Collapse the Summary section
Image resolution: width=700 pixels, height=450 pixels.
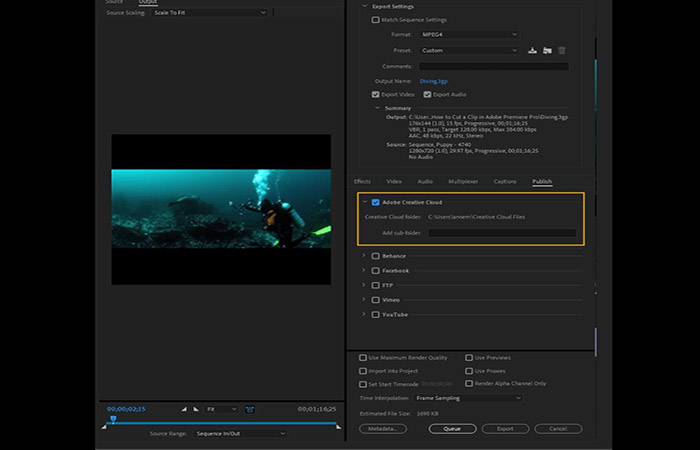point(377,108)
